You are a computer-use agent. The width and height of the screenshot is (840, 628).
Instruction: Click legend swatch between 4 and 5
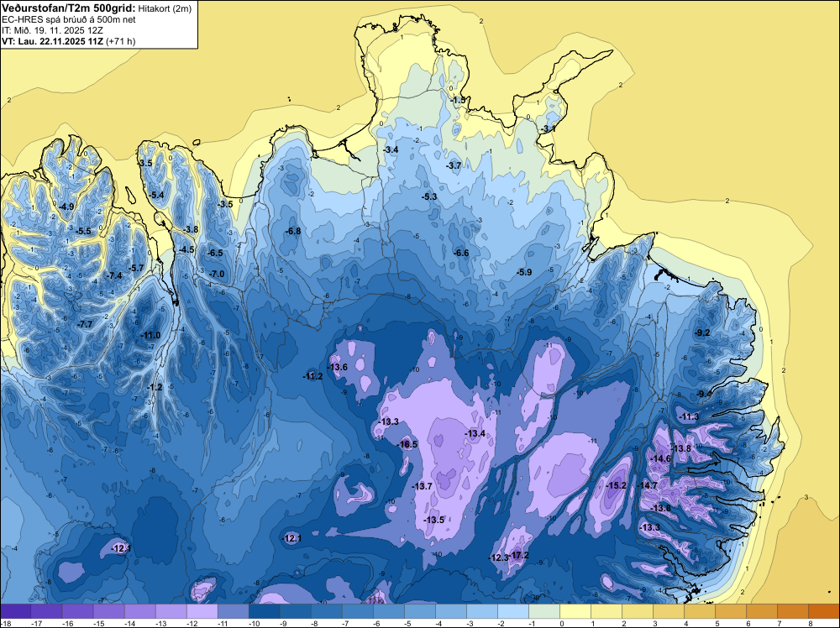700,611
